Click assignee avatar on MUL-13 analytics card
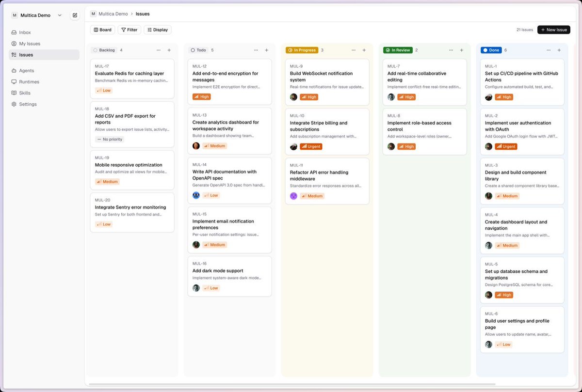582x392 pixels. click(x=196, y=146)
